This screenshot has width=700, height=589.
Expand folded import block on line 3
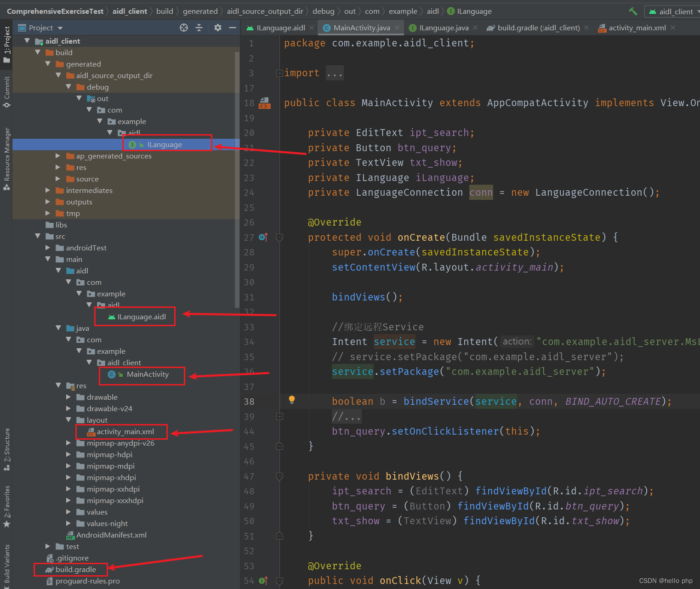(x=279, y=73)
